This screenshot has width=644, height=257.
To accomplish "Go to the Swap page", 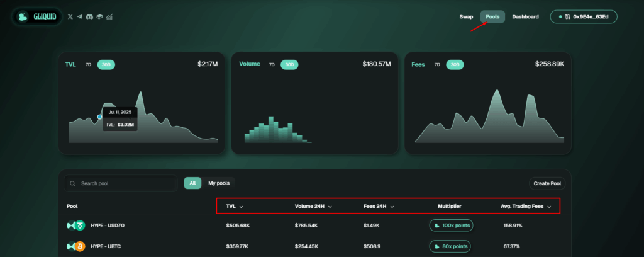I will click(x=466, y=17).
